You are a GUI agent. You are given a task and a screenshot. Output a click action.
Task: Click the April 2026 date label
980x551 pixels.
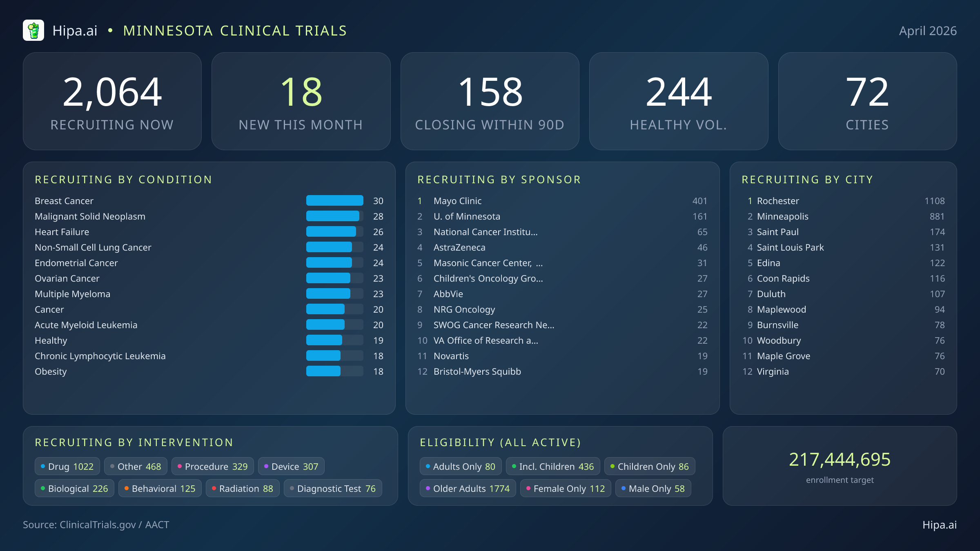(x=928, y=31)
